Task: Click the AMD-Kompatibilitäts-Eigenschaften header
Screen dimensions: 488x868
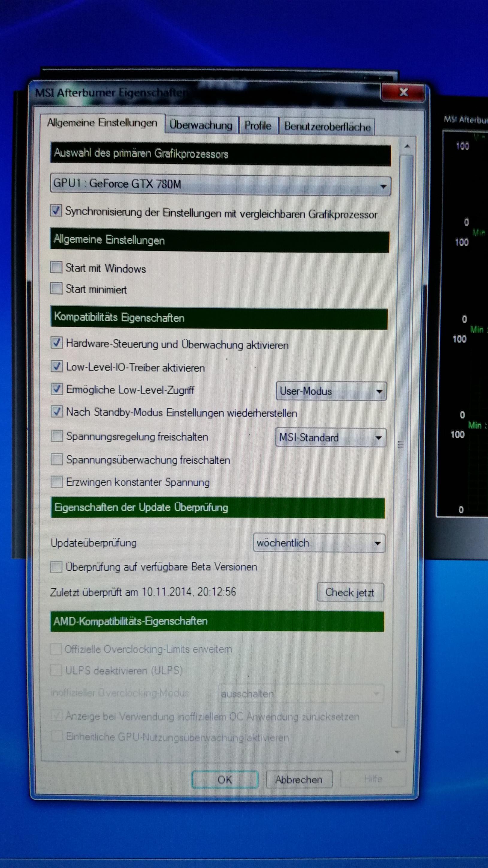Action: click(217, 621)
